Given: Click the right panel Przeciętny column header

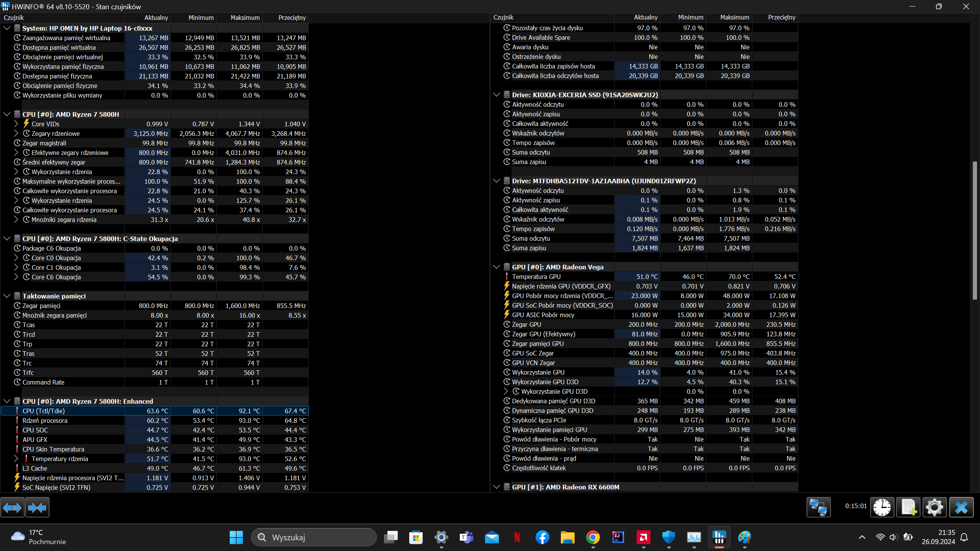Looking at the screenshot, I should (775, 17).
